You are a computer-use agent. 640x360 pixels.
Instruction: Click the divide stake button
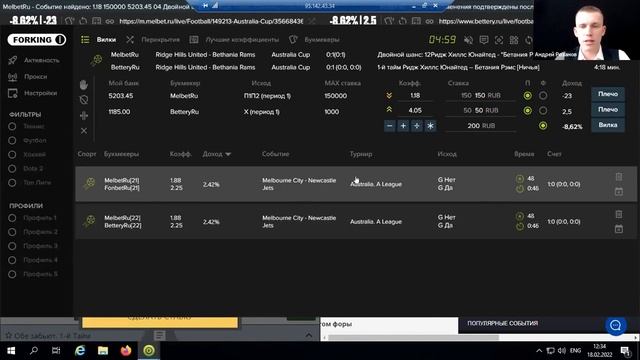click(417, 126)
